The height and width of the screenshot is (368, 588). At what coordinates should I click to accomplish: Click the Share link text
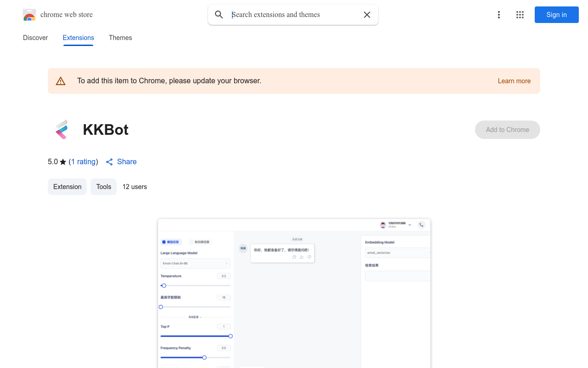pyautogui.click(x=127, y=162)
